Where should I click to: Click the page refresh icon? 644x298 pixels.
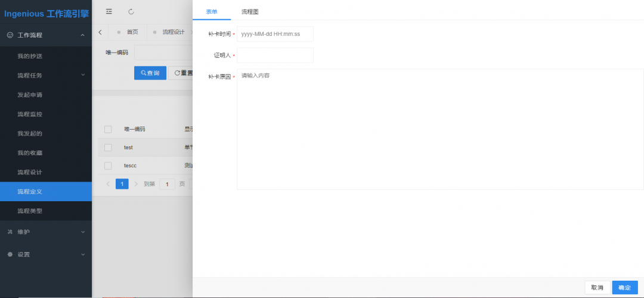(x=131, y=11)
